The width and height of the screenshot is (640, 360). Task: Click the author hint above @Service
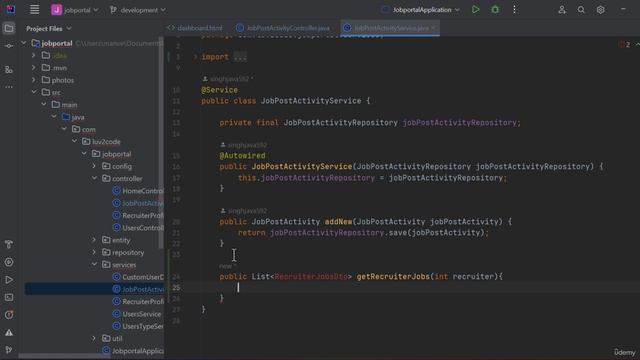pos(228,79)
